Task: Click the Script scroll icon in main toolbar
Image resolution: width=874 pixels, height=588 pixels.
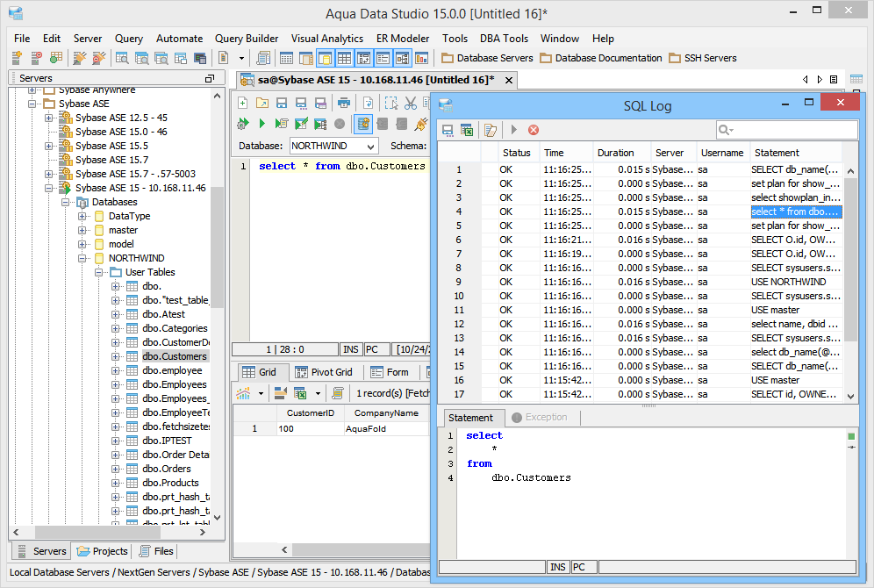Action: coord(263,57)
